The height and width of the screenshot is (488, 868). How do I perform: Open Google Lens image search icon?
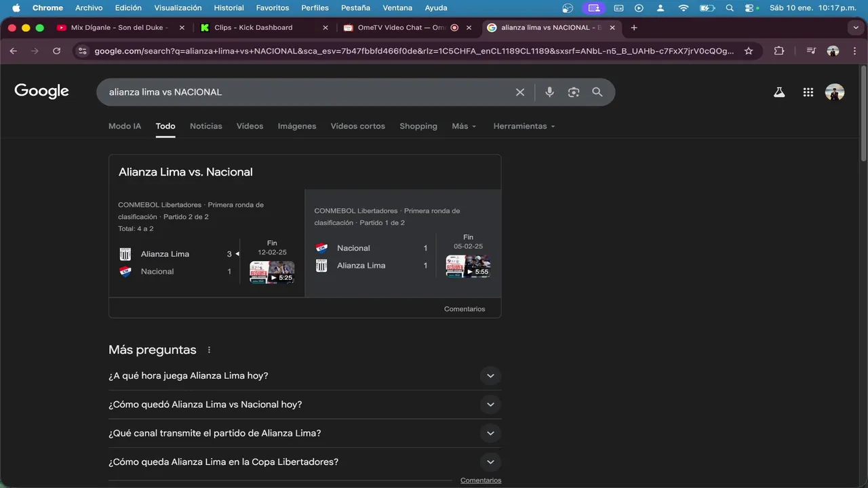[574, 92]
